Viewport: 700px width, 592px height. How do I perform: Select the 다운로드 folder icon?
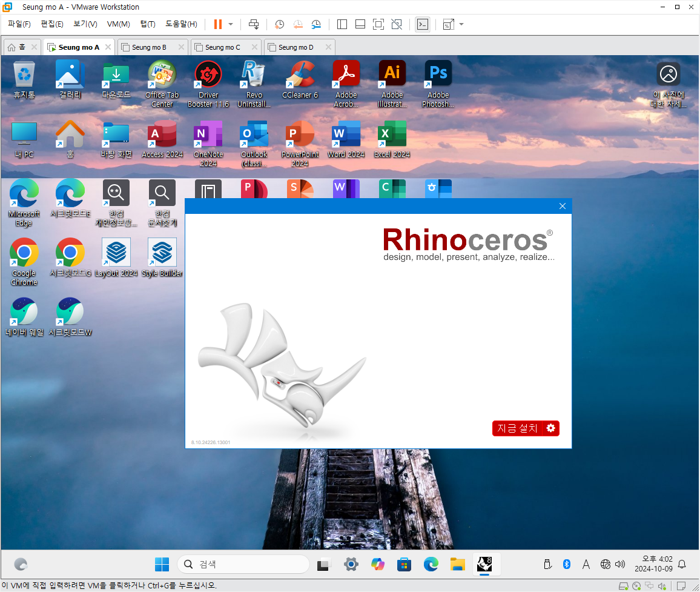[116, 80]
